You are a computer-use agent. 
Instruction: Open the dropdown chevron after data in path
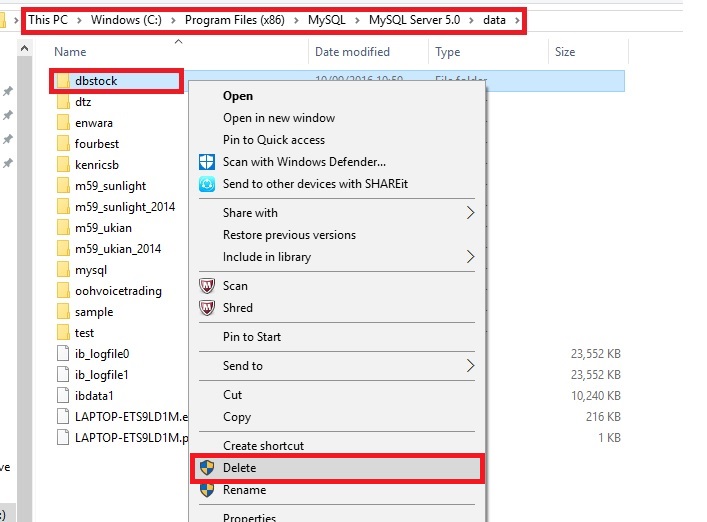point(517,19)
